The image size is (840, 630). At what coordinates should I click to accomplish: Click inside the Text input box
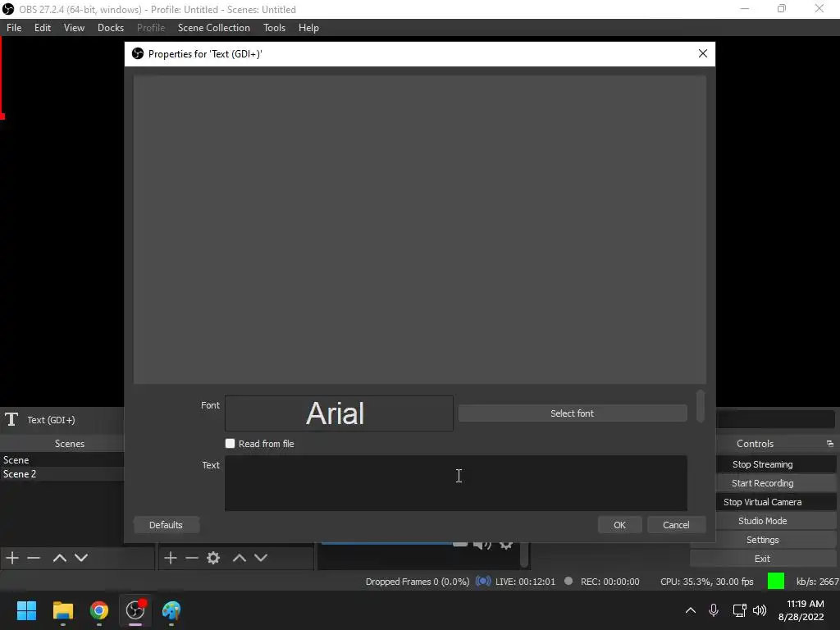point(456,483)
